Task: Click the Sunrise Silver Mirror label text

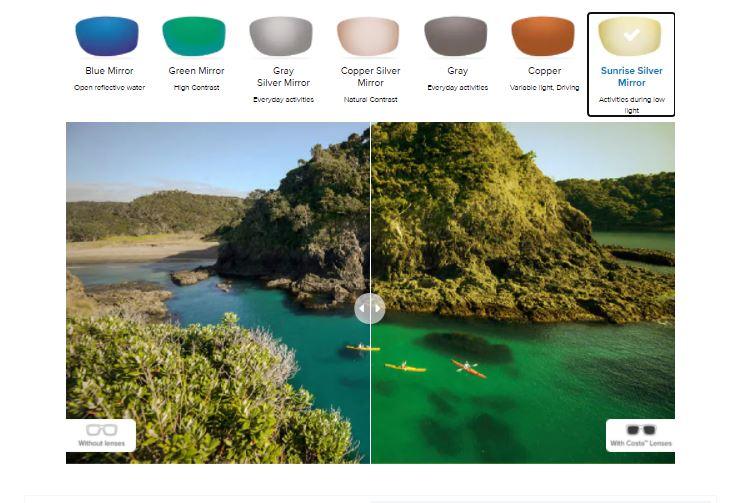Action: [x=632, y=77]
